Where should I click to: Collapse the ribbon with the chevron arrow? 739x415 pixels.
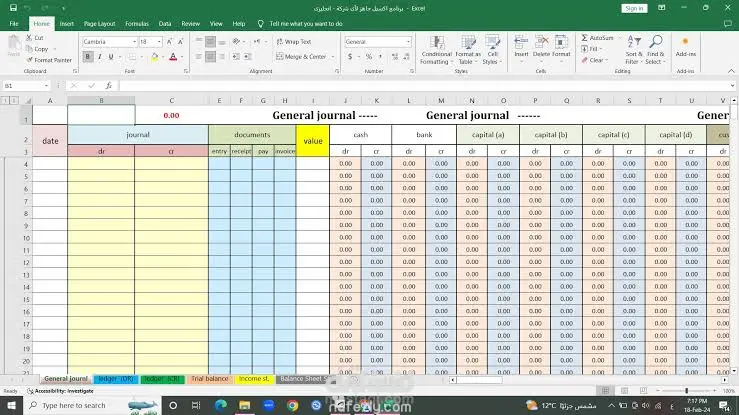point(731,71)
